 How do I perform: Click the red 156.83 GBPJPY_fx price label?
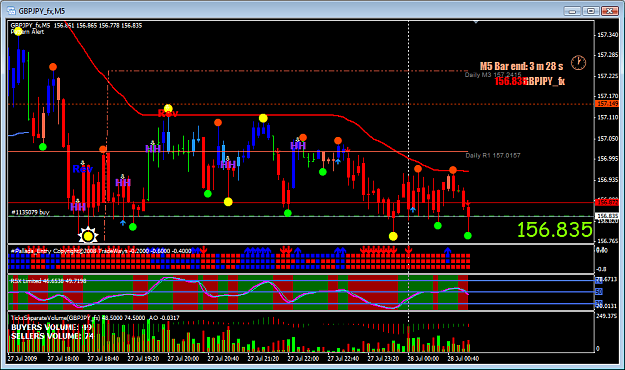(529, 81)
